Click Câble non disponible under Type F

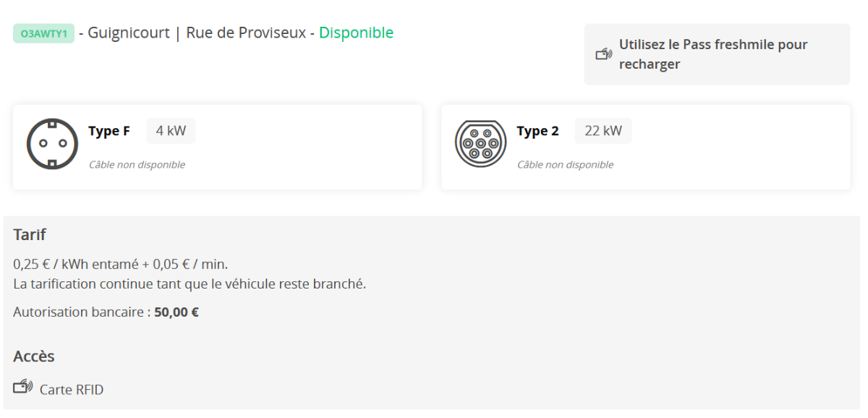(137, 165)
